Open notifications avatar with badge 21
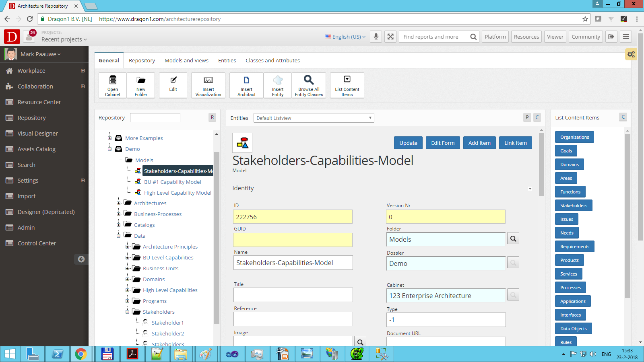644x362 pixels. coord(29,36)
